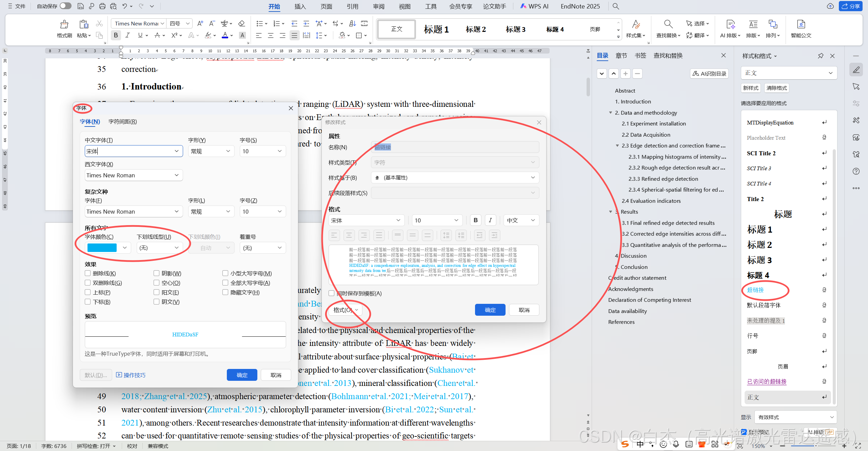Click the Format Painter icon

[x=64, y=24]
